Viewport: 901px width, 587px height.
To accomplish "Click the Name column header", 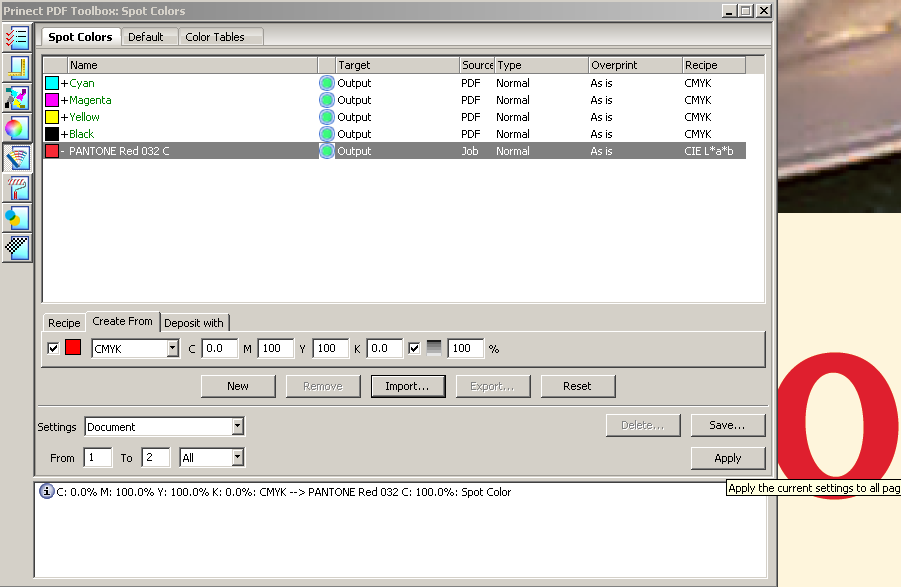I will [192, 65].
